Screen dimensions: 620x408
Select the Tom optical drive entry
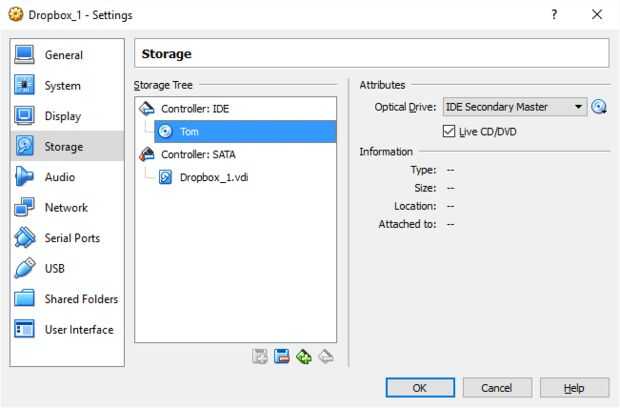click(190, 131)
